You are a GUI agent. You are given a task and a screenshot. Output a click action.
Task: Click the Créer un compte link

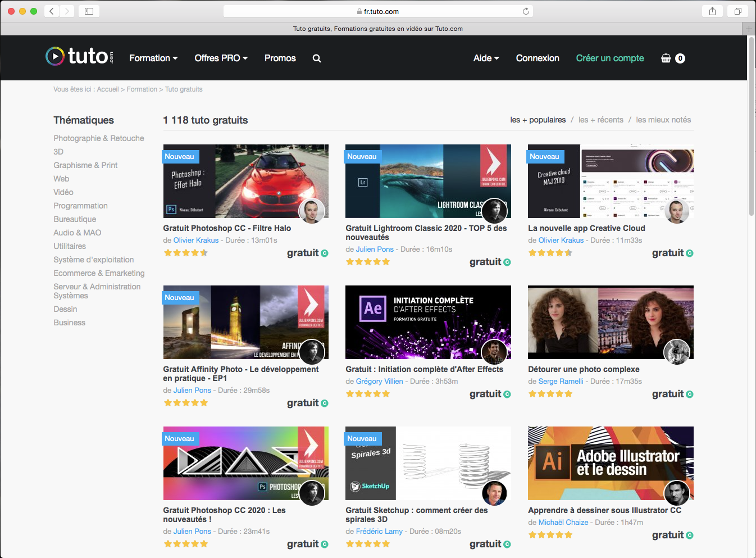610,58
